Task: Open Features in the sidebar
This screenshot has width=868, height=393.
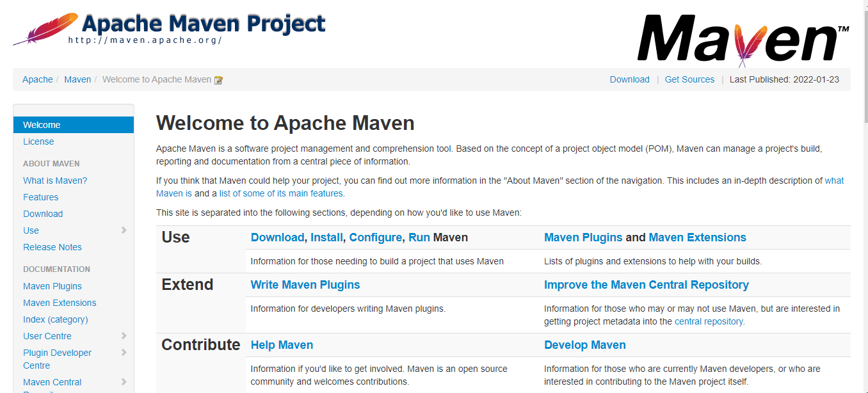Action: (x=41, y=197)
